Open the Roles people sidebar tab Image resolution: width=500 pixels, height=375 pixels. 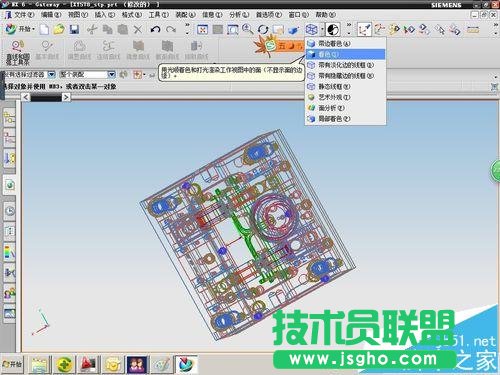9,293
